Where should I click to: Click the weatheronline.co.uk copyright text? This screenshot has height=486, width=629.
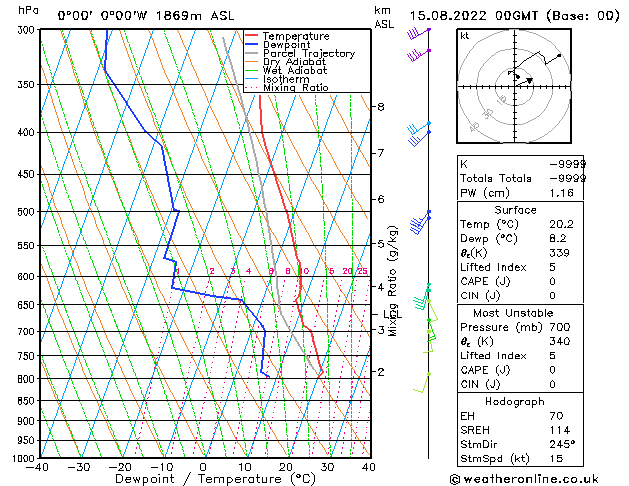point(524,479)
